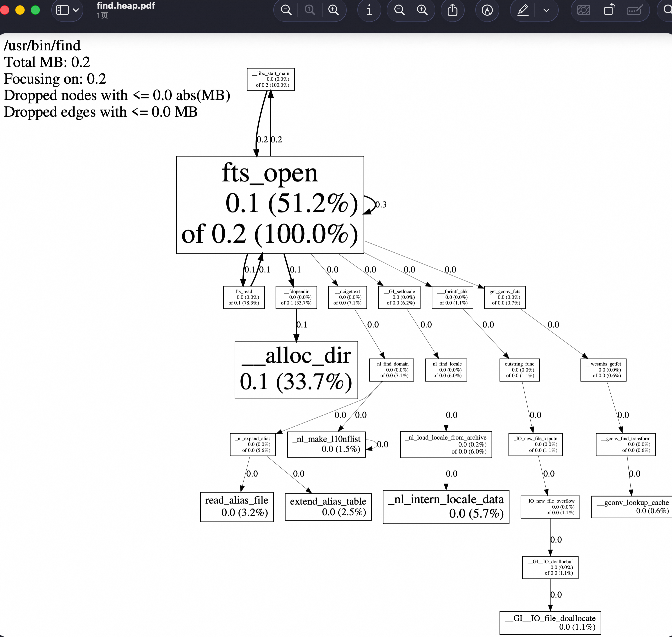Click the _nl_intern_locale_data node
This screenshot has width=672, height=637.
[446, 507]
